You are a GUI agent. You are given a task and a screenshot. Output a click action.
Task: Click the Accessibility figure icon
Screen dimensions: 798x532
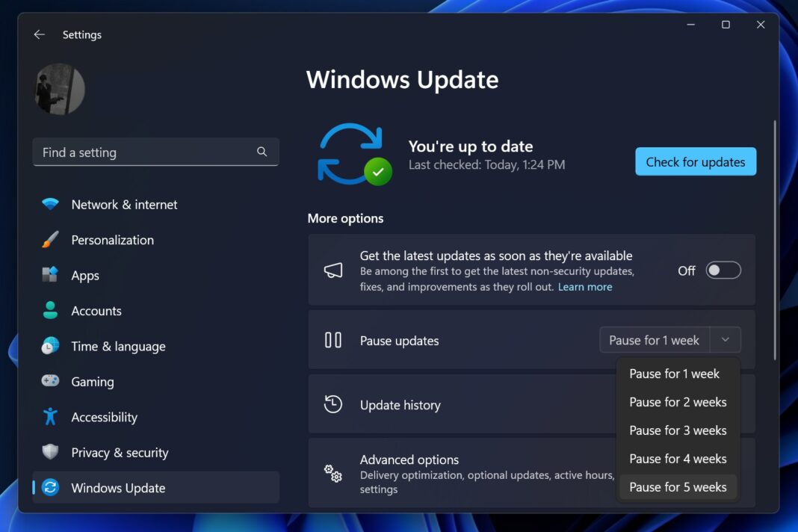(50, 416)
